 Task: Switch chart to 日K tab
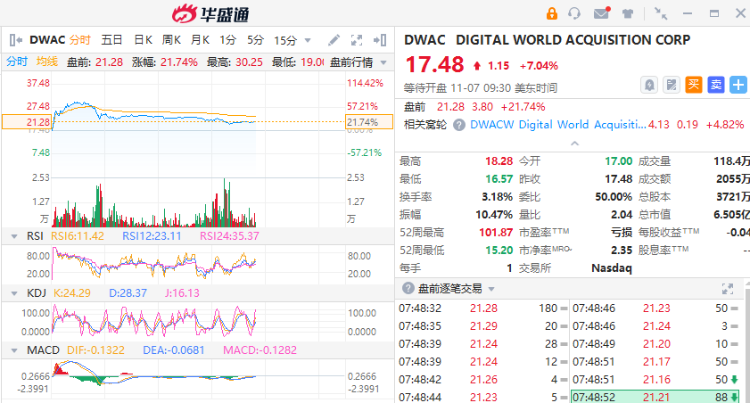143,40
